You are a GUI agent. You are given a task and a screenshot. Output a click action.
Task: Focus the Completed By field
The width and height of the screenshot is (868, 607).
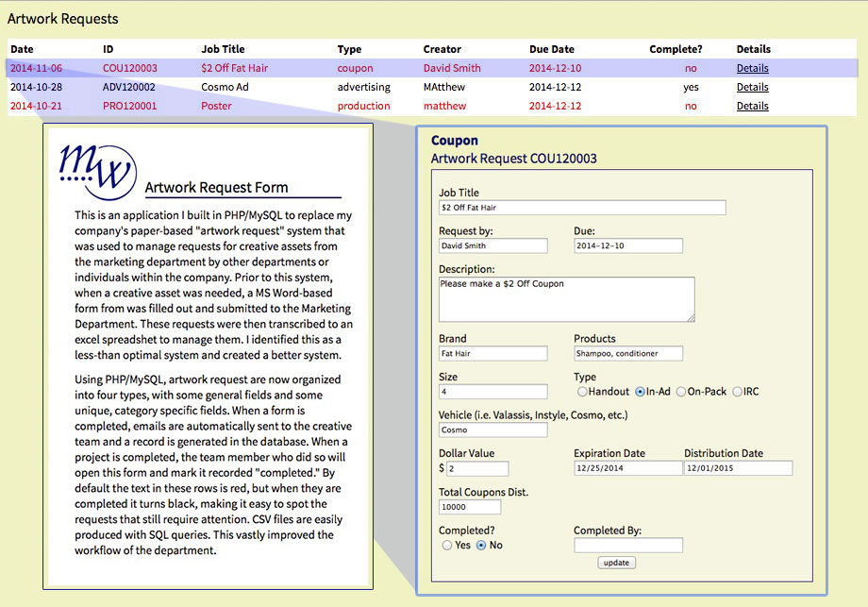tap(628, 545)
